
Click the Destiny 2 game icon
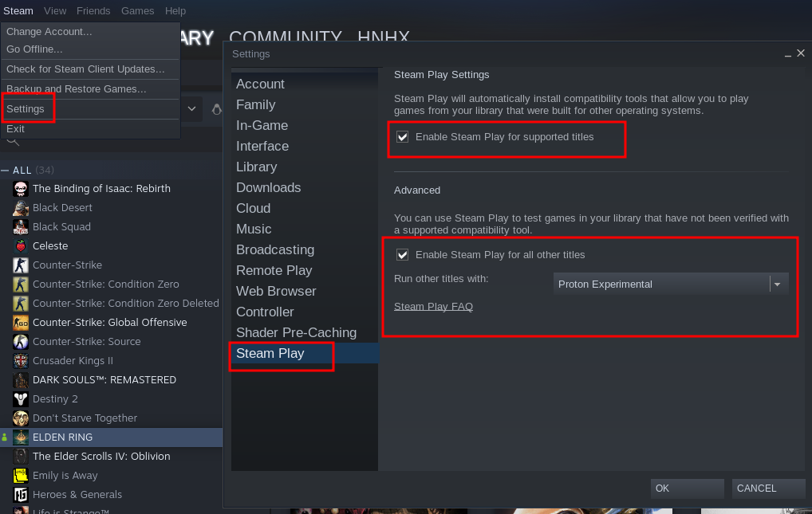pyautogui.click(x=21, y=399)
